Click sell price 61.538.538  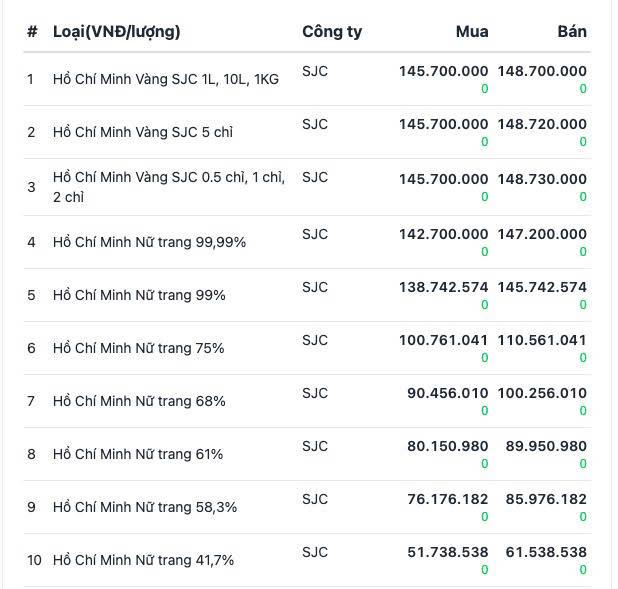(x=546, y=552)
